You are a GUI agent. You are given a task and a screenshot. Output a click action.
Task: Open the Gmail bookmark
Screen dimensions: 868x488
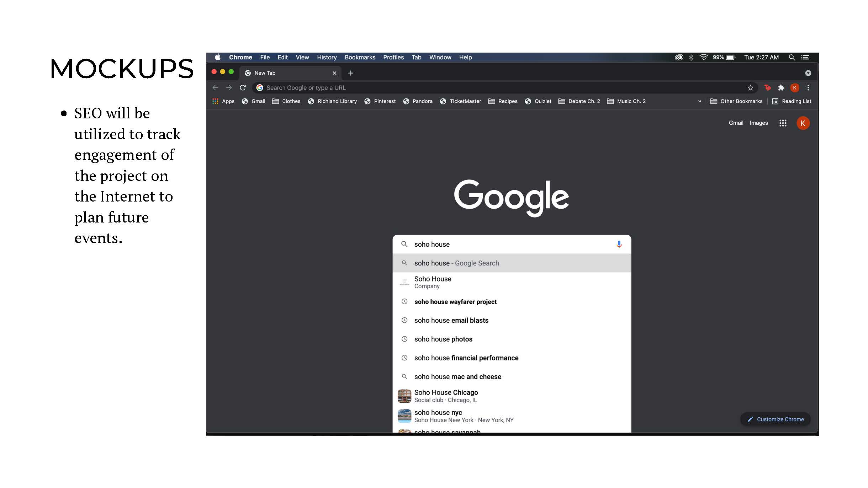(253, 101)
